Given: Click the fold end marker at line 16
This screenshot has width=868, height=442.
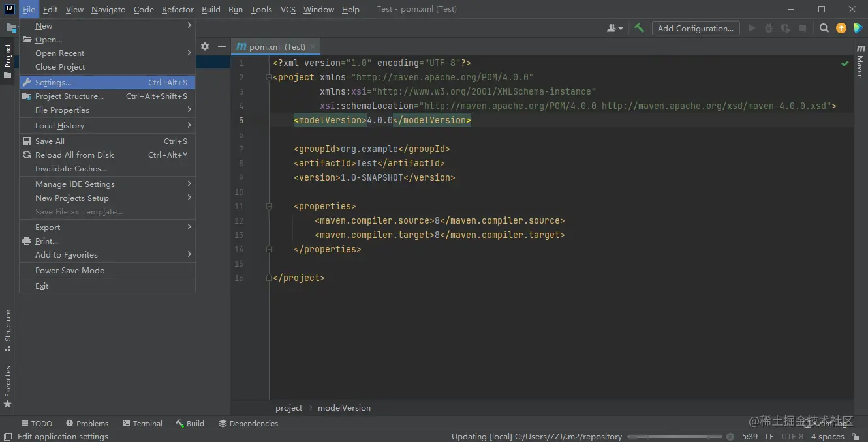Looking at the screenshot, I should click(269, 278).
